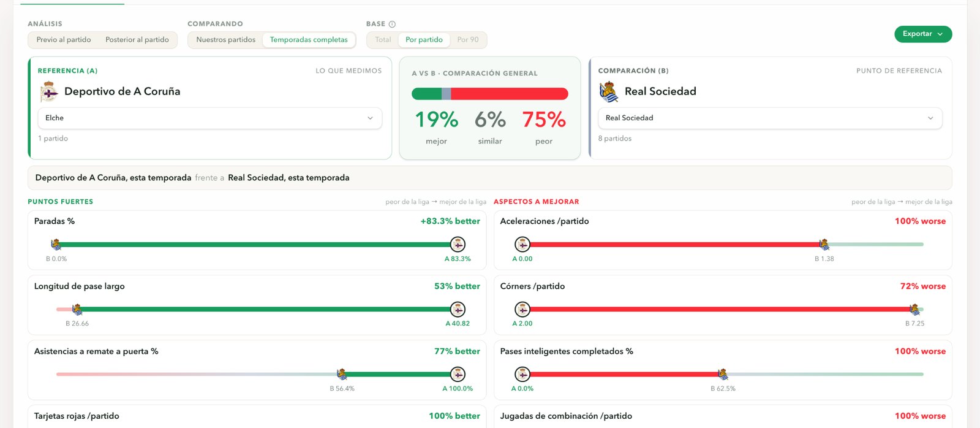
Task: Click the Deportivo de A Coruña crest in Referencia card
Action: [49, 92]
